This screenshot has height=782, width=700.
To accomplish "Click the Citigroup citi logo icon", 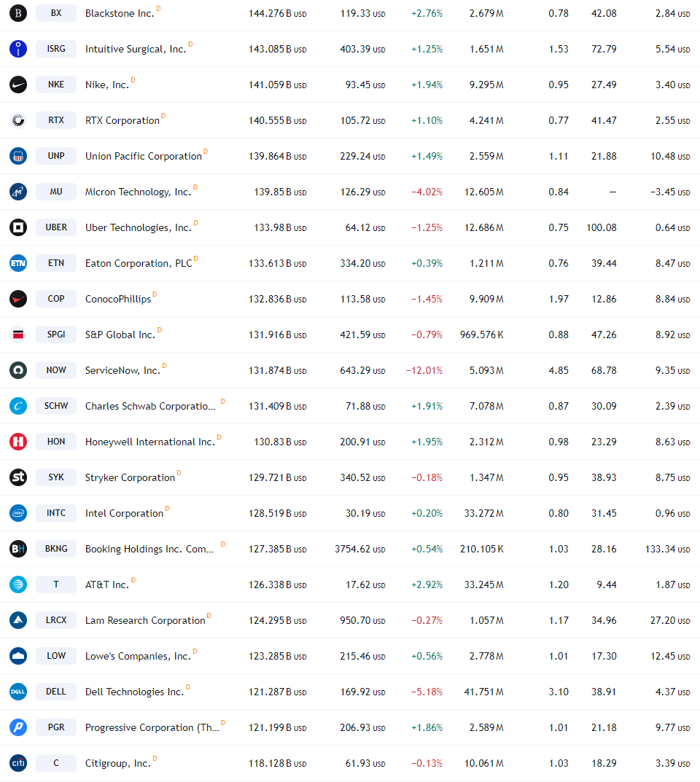I will tap(18, 763).
